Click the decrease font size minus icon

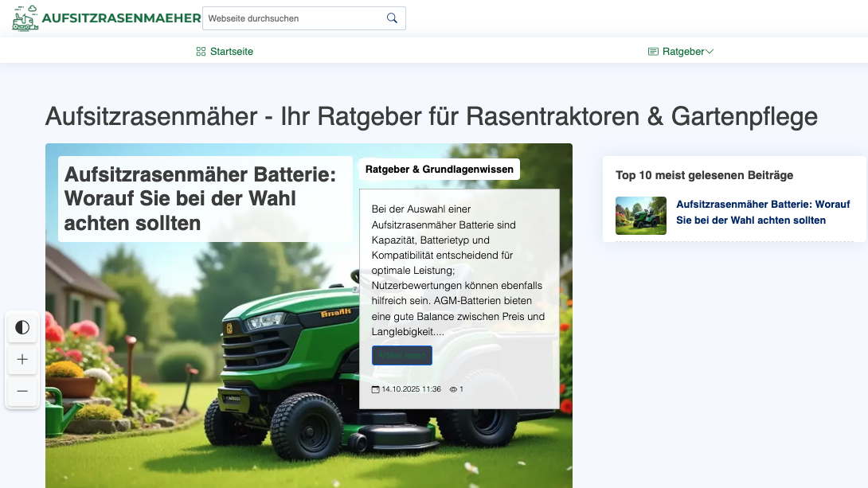point(22,391)
